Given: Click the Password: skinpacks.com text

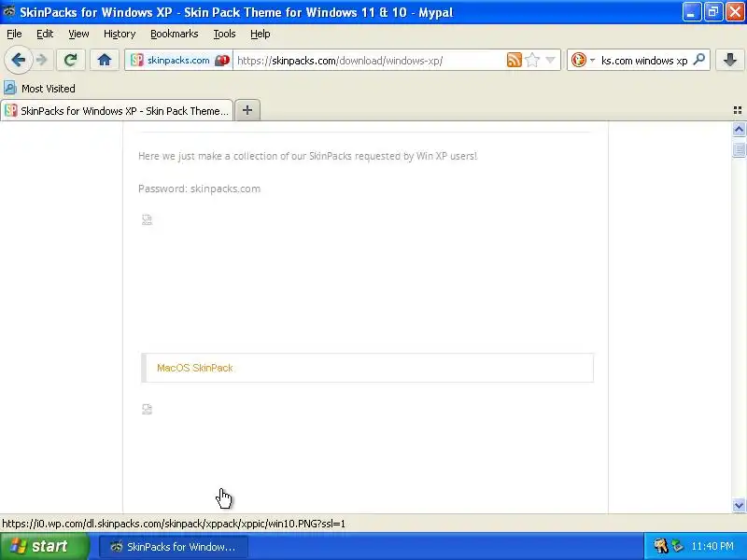Looking at the screenshot, I should (199, 189).
